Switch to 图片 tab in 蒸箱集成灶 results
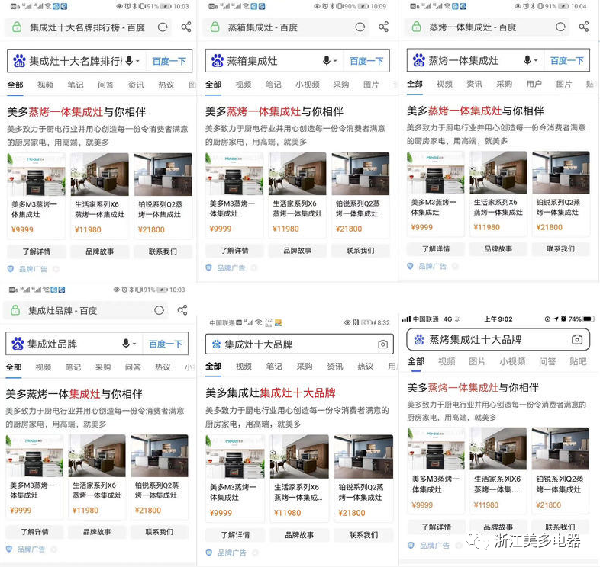 click(x=371, y=85)
